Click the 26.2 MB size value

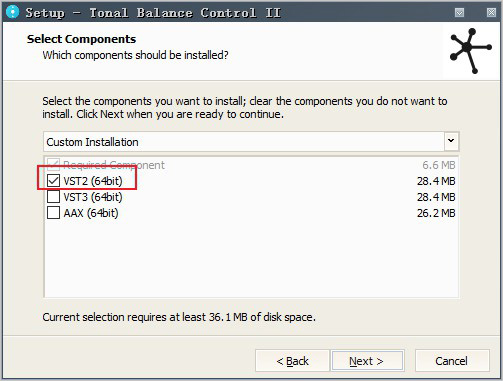tap(436, 213)
